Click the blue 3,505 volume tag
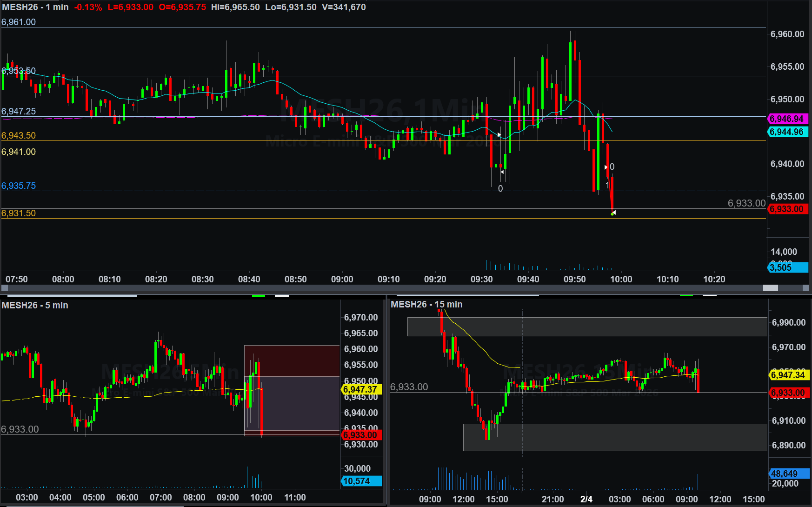 pyautogui.click(x=787, y=267)
